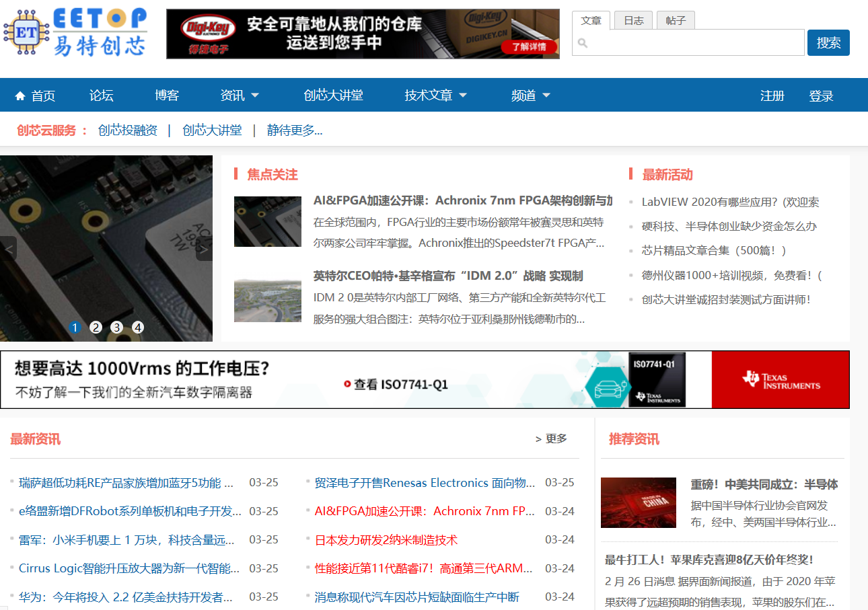Open AI&FPGA加速公开课 headline in 焦点关注

click(x=463, y=200)
